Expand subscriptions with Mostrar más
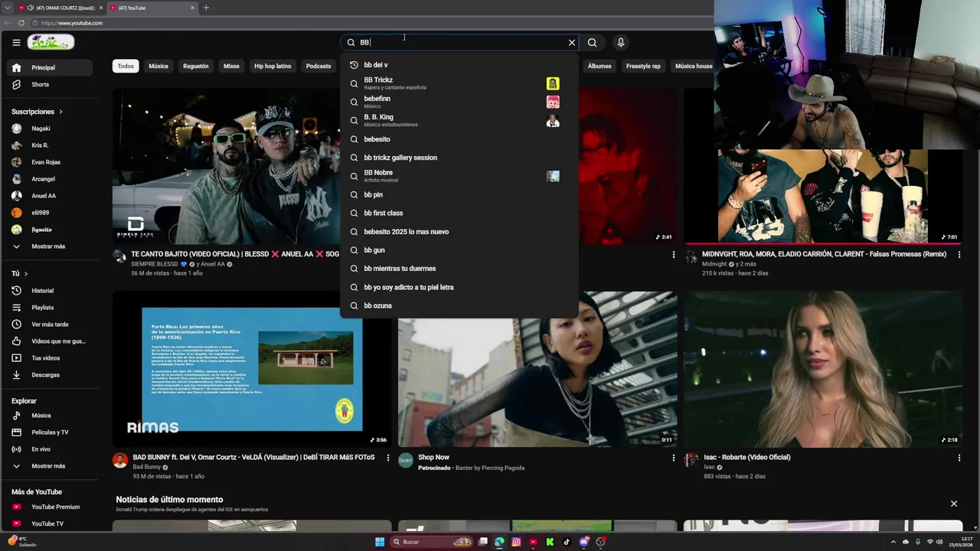 point(49,246)
